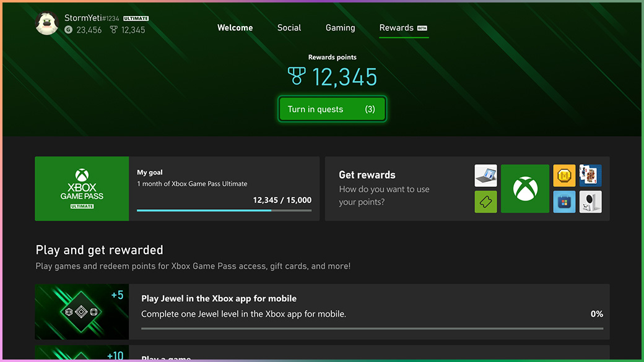
Task: Click the Solitaire playing cards reward tile
Action: point(590,176)
